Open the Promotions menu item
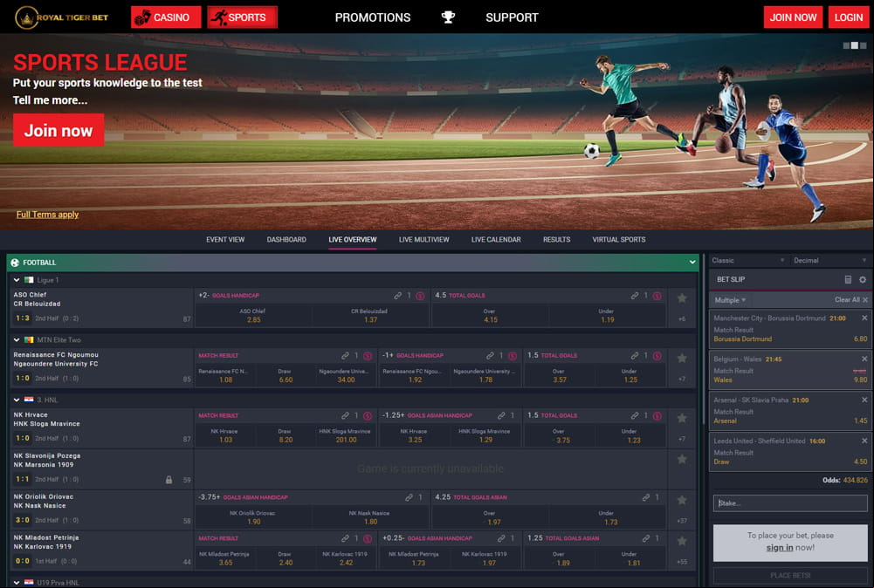Screen dimensions: 874x588 tap(372, 17)
